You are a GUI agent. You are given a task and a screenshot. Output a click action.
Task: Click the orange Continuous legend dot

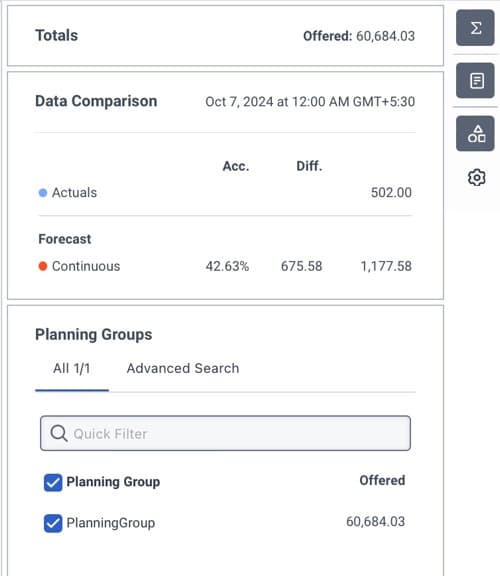pyautogui.click(x=43, y=266)
